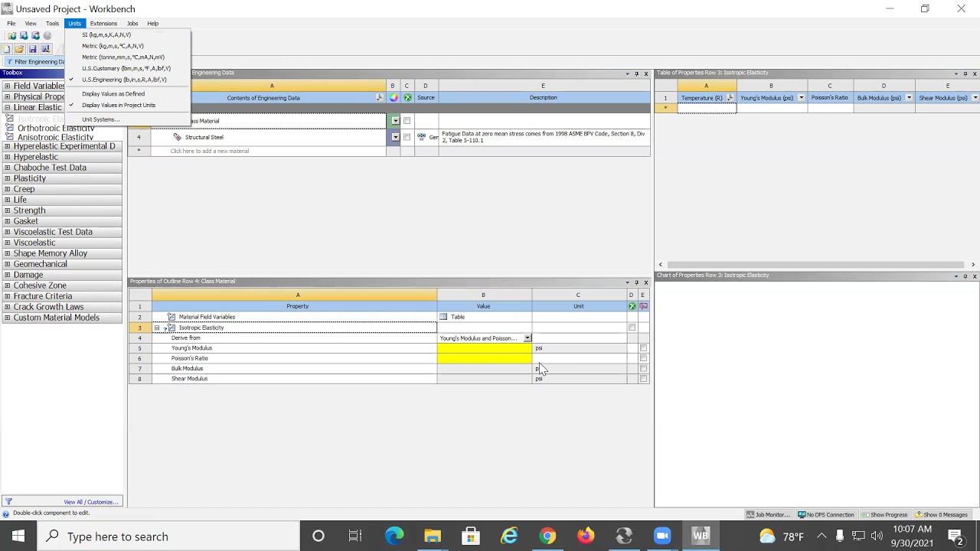Viewport: 980px width, 551px height.
Task: Click the yellow Poisson's Ratio value cell
Action: point(485,358)
